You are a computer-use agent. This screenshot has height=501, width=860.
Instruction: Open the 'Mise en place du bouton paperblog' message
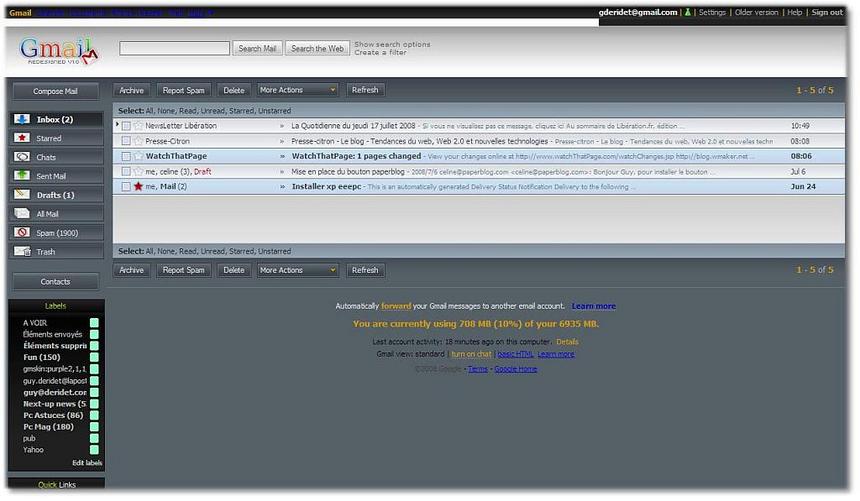click(348, 172)
